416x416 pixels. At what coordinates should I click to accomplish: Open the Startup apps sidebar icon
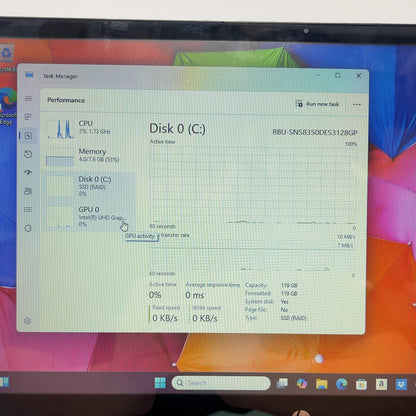pyautogui.click(x=28, y=172)
